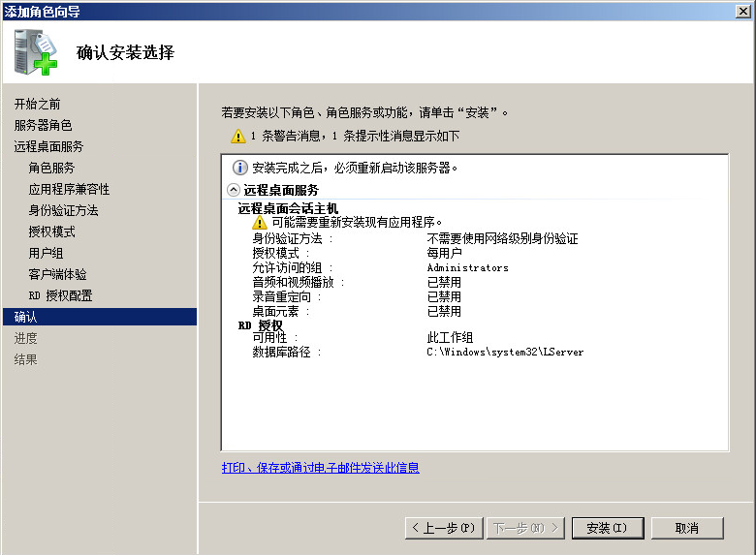Select highlighted 确认 step in sidebar
The image size is (756, 555).
[x=100, y=317]
